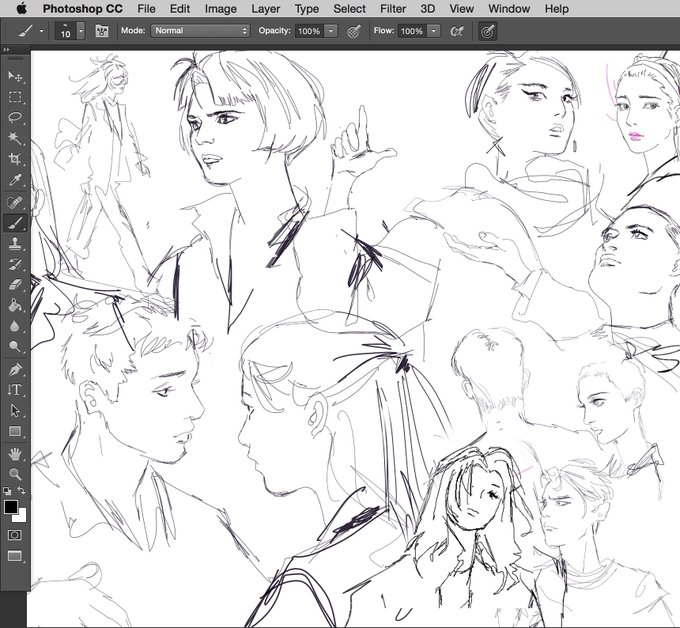The image size is (680, 628).
Task: Click the Flow label scrubby slider
Action: [384, 30]
